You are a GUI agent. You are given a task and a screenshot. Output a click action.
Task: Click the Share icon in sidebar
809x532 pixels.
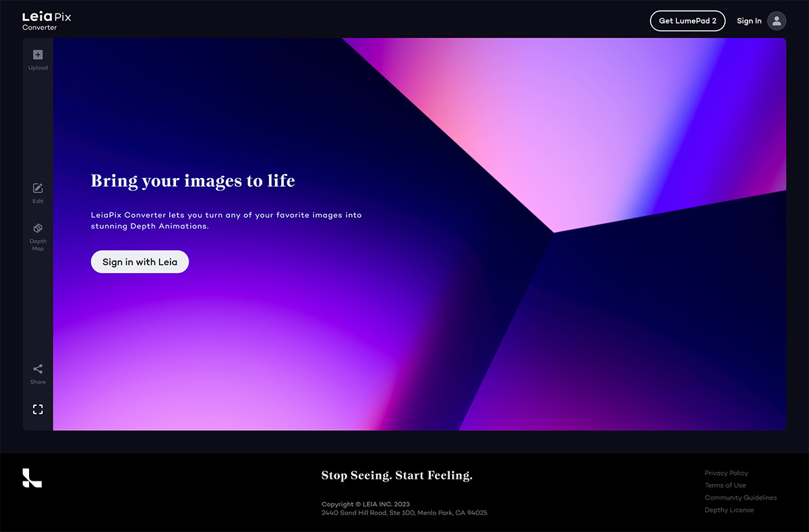pyautogui.click(x=38, y=369)
